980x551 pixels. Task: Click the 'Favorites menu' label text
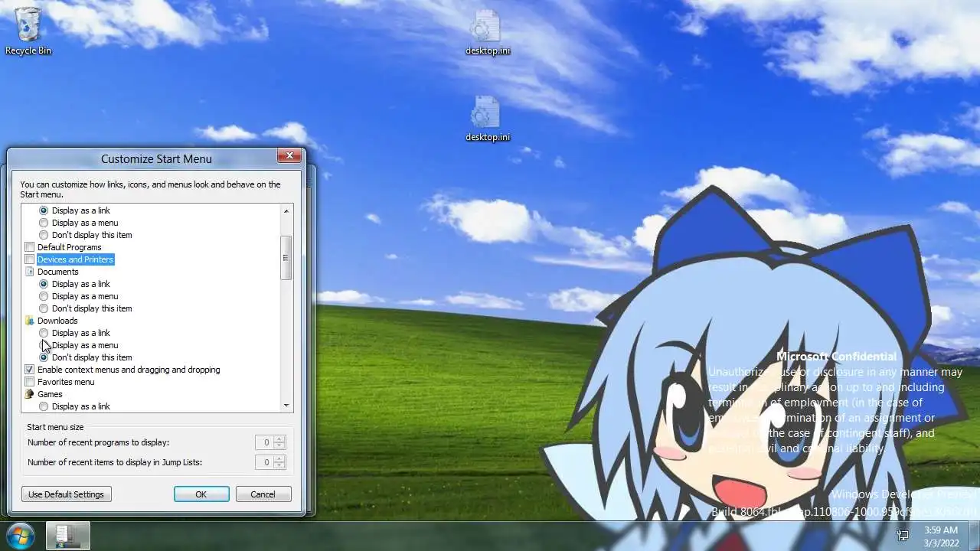coord(66,382)
